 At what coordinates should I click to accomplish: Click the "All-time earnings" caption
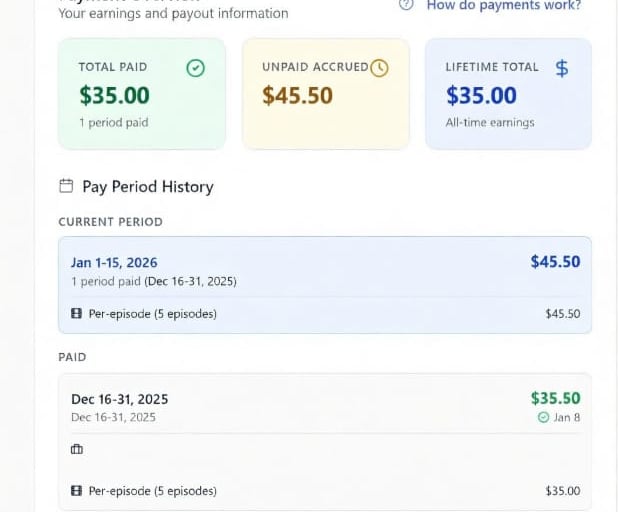pyautogui.click(x=490, y=123)
